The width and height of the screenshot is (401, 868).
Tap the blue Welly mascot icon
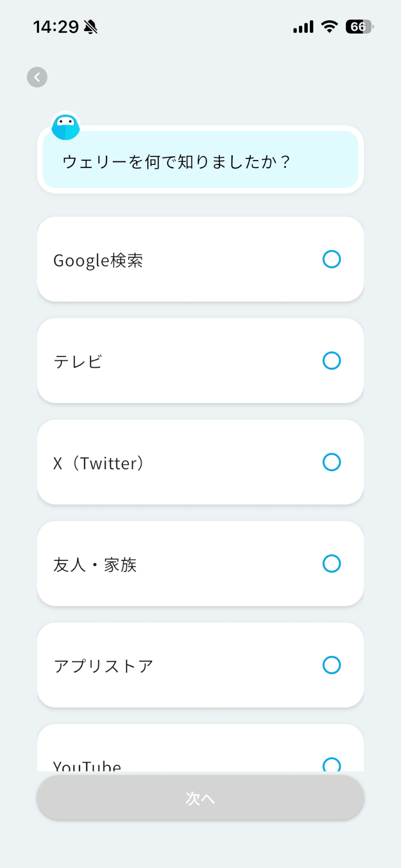(x=66, y=127)
